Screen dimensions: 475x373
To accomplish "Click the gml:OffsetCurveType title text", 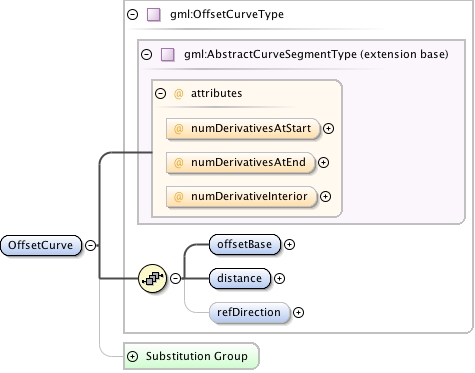I will click(x=227, y=14).
